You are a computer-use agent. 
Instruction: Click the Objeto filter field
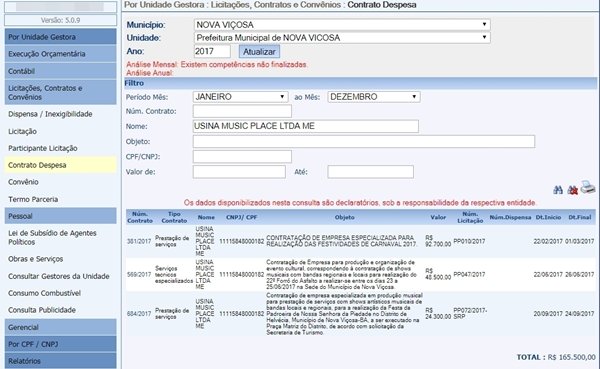[x=364, y=142]
